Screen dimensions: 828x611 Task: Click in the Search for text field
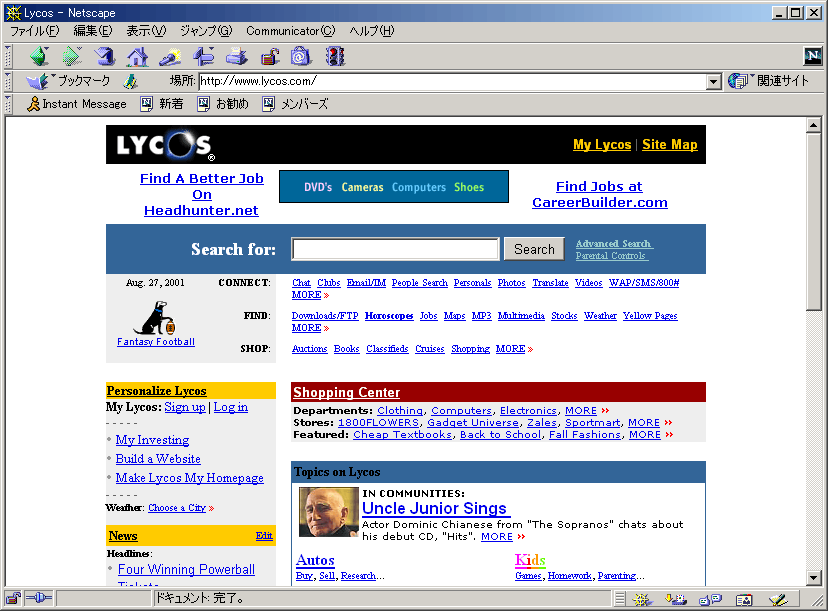pyautogui.click(x=395, y=249)
